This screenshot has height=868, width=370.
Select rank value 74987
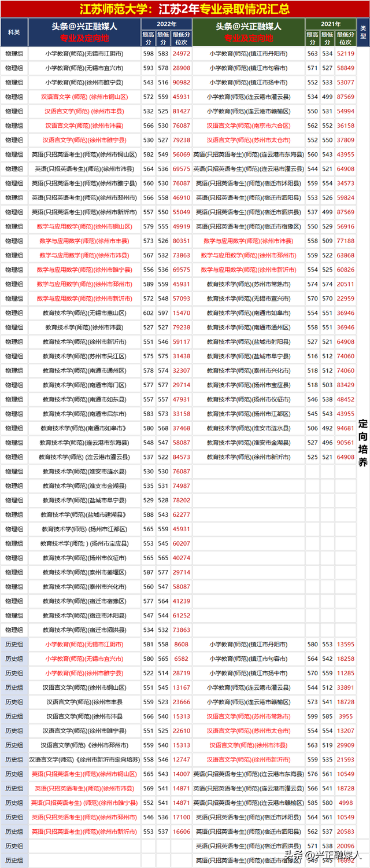[182, 486]
